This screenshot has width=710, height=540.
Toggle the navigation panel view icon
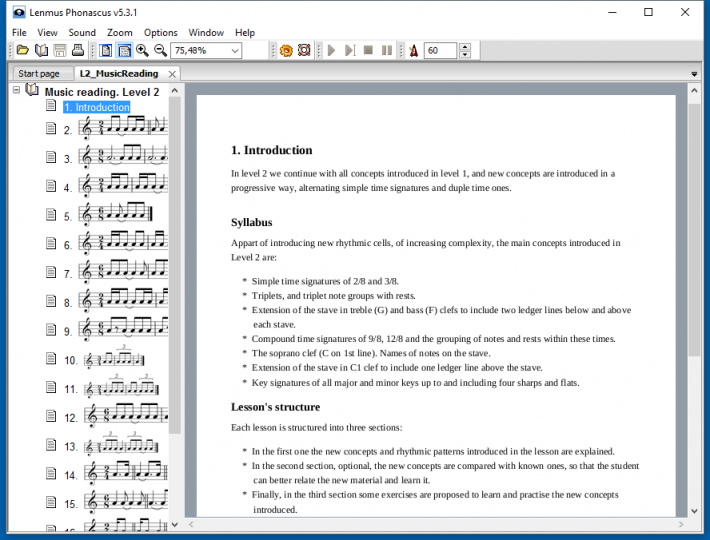(x=124, y=50)
